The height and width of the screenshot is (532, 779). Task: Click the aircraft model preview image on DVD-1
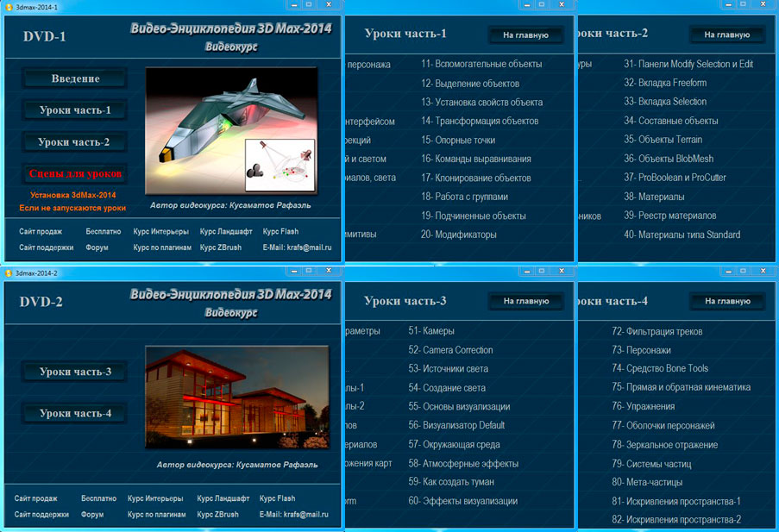tap(231, 131)
